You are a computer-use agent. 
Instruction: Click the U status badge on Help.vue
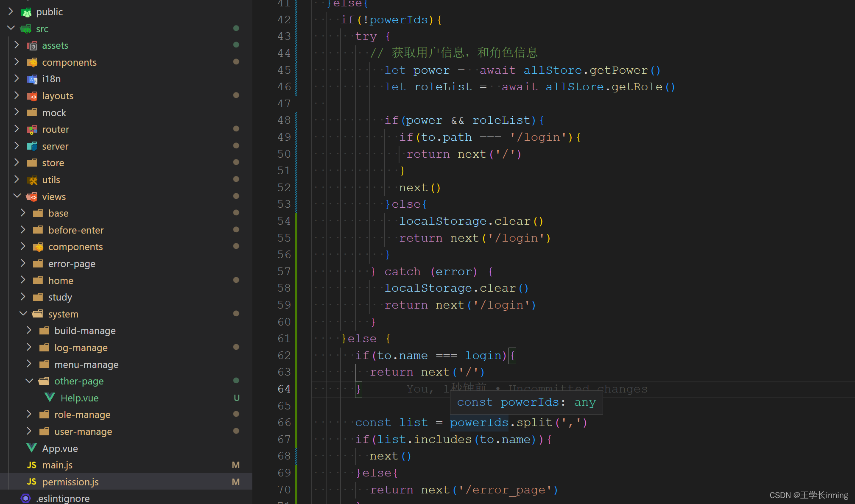(236, 398)
